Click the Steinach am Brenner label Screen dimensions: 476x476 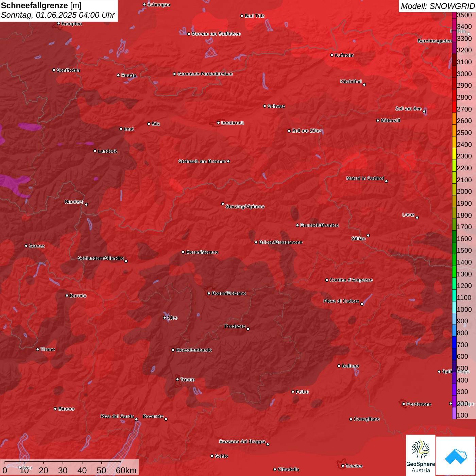point(202,161)
